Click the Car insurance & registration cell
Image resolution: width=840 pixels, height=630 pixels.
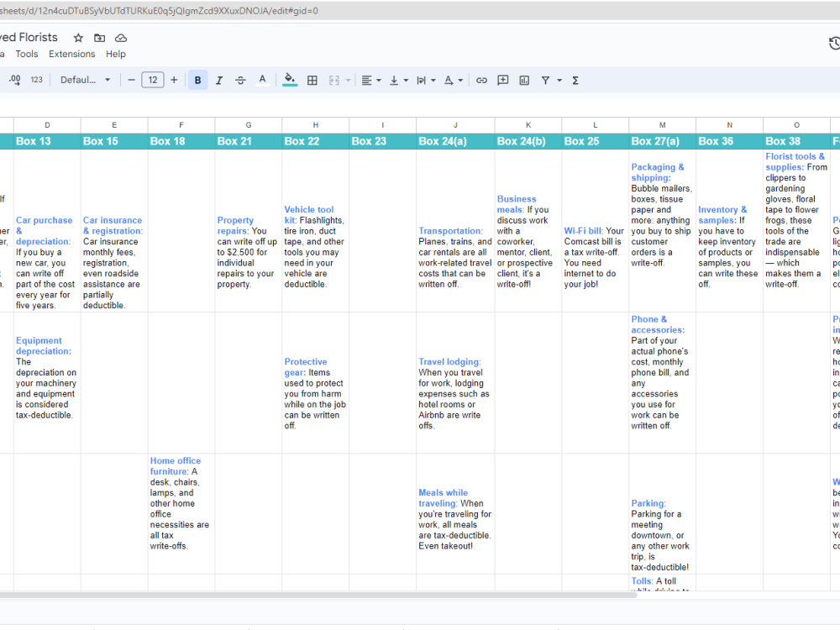(x=114, y=231)
